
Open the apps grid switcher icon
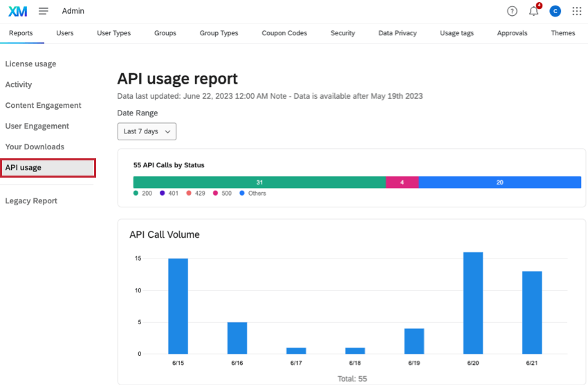[577, 11]
